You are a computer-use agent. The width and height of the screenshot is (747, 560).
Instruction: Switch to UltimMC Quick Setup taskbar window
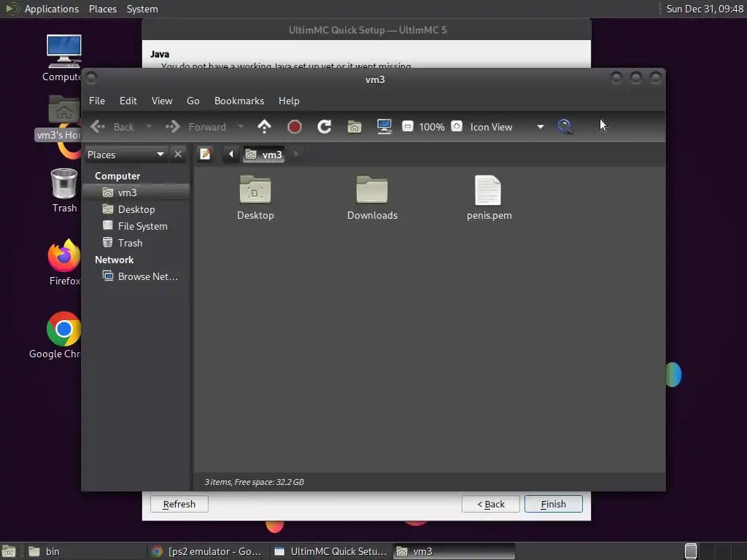pyautogui.click(x=331, y=551)
